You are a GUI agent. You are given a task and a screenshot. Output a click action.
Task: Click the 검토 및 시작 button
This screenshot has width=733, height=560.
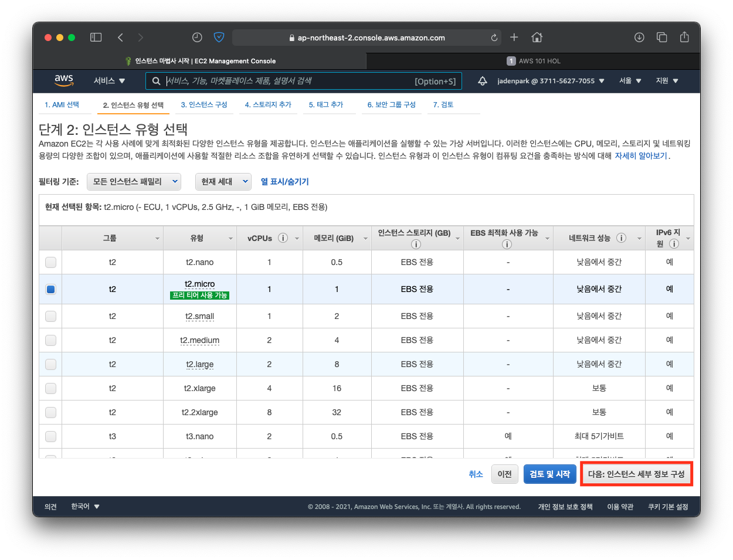click(550, 474)
